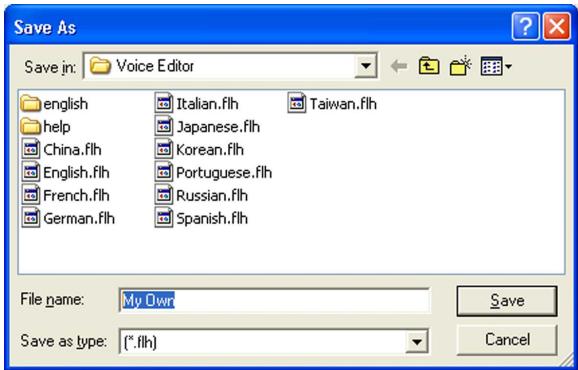Create a new folder

[461, 66]
